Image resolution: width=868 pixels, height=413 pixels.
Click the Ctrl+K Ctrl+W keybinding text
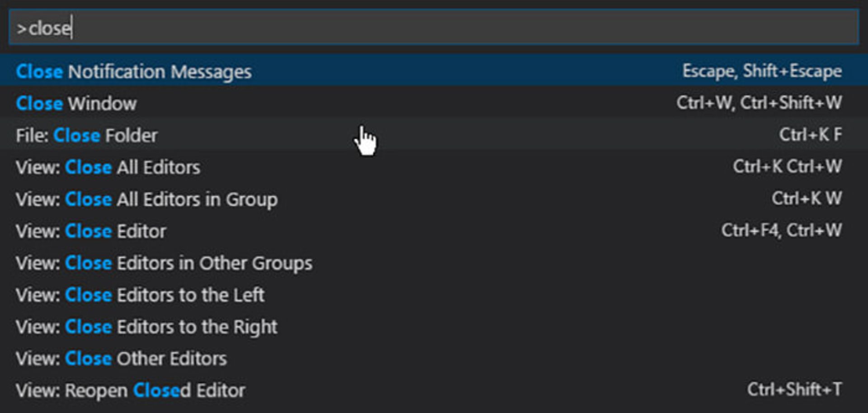[x=788, y=166]
